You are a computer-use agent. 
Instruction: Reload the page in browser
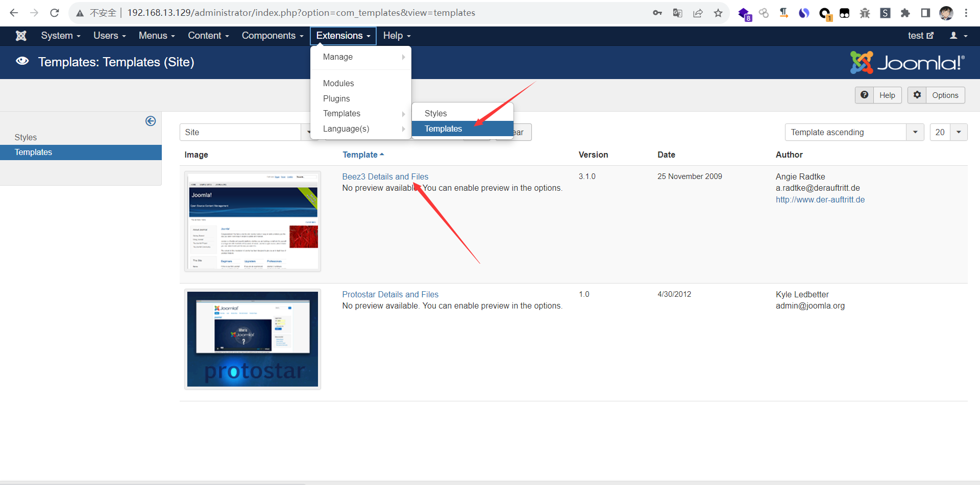pyautogui.click(x=55, y=13)
